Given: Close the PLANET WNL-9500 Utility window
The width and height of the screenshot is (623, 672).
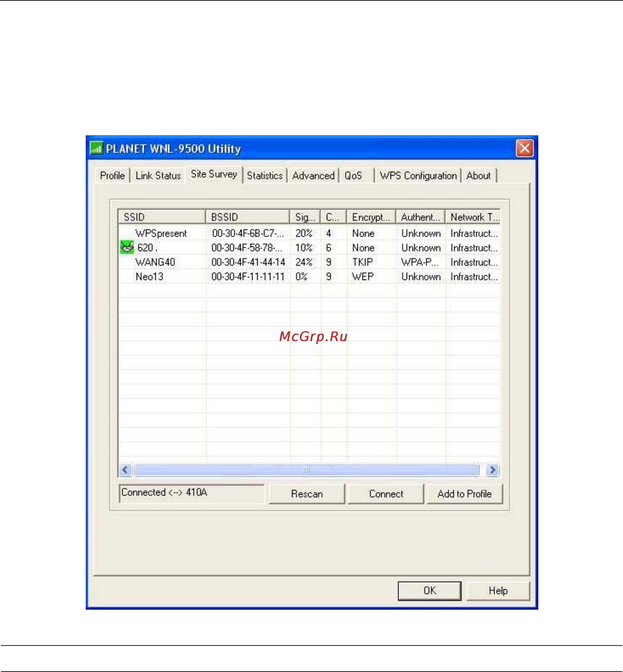Looking at the screenshot, I should click(x=525, y=148).
